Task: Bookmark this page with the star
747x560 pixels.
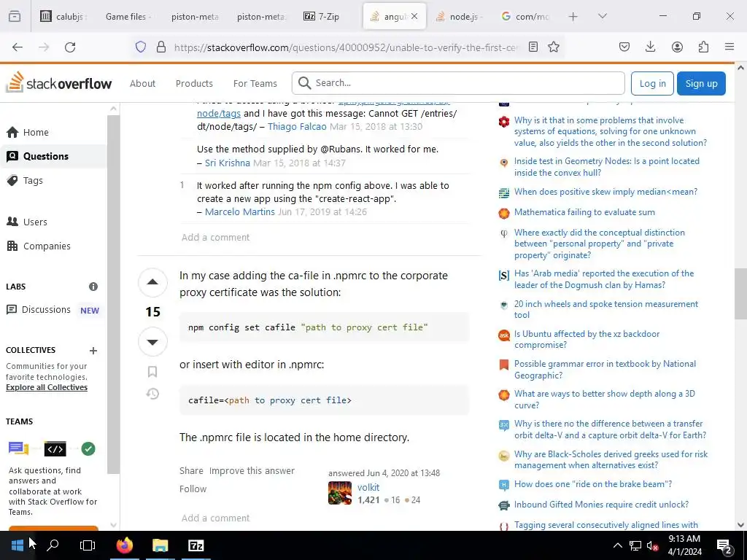Action: (x=554, y=47)
